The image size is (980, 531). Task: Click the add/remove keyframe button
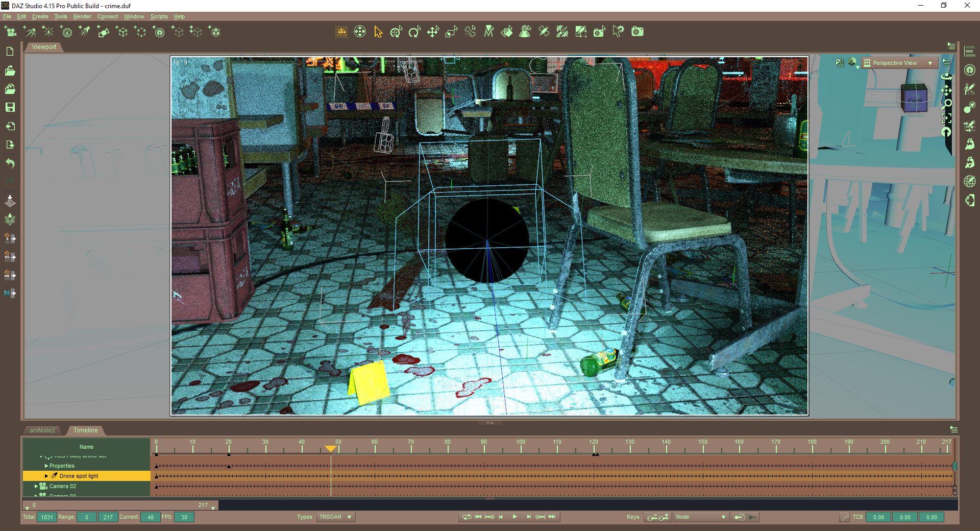(x=658, y=517)
